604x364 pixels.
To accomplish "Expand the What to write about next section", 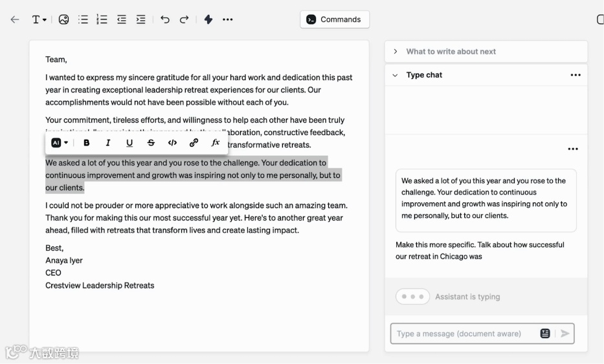I will pos(486,52).
